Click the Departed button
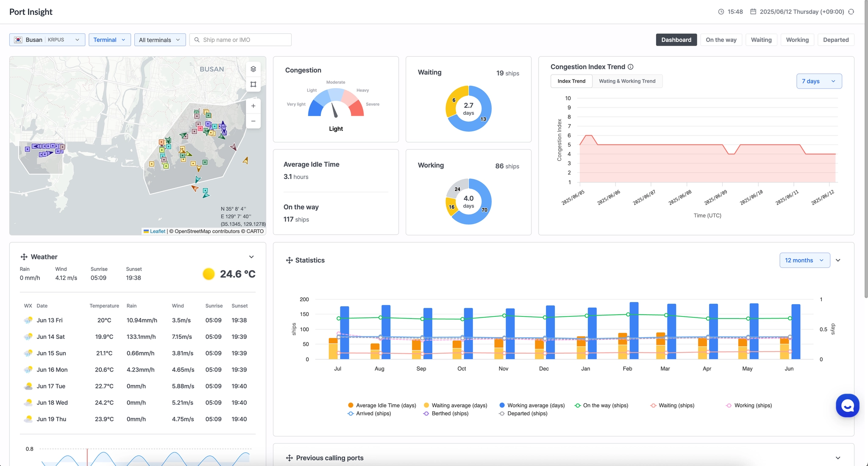The width and height of the screenshot is (868, 466). (835, 40)
